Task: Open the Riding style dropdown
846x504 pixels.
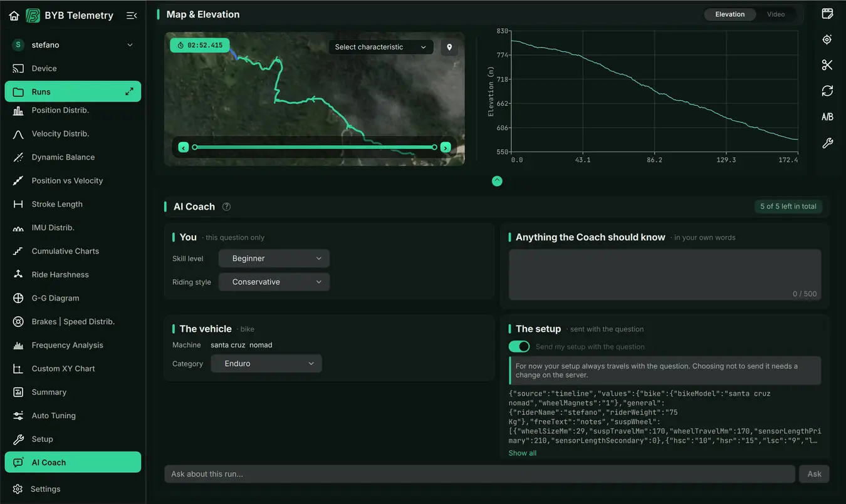Action: pos(274,282)
